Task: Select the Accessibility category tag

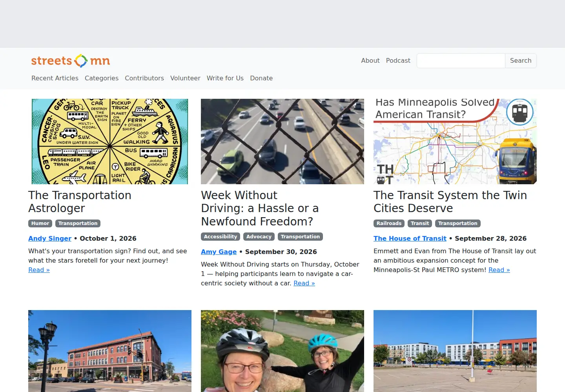Action: click(x=221, y=237)
